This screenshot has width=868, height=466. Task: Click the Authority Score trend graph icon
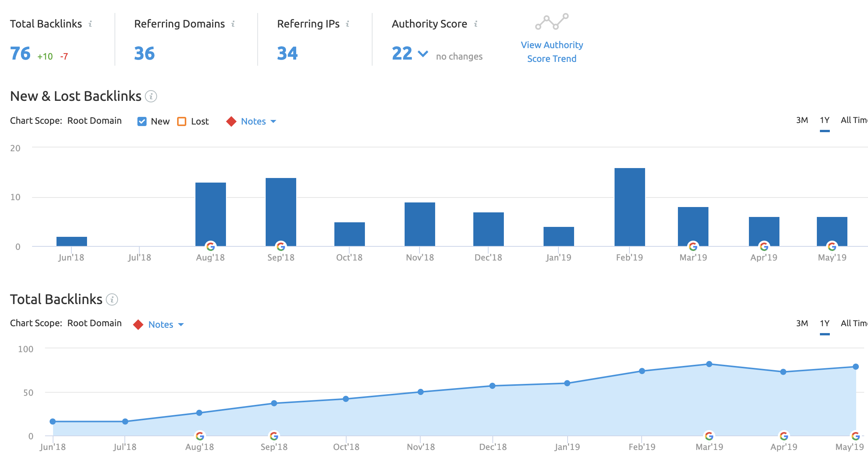[552, 22]
